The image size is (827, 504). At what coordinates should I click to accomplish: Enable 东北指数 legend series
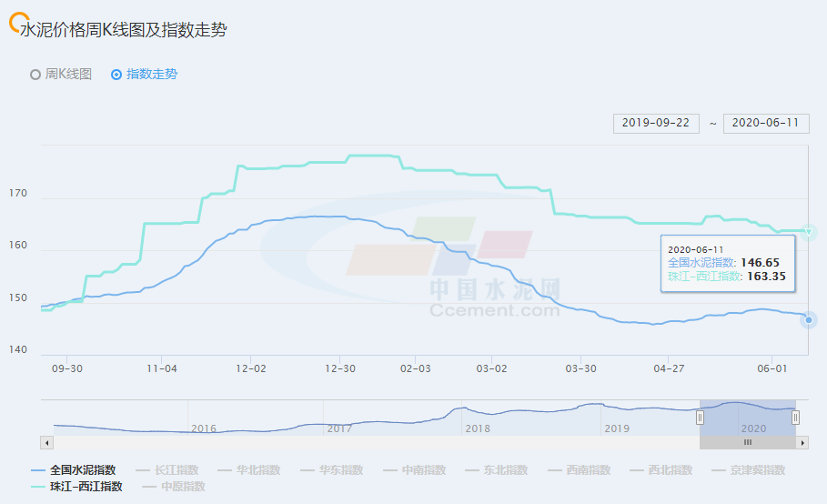[x=497, y=470]
